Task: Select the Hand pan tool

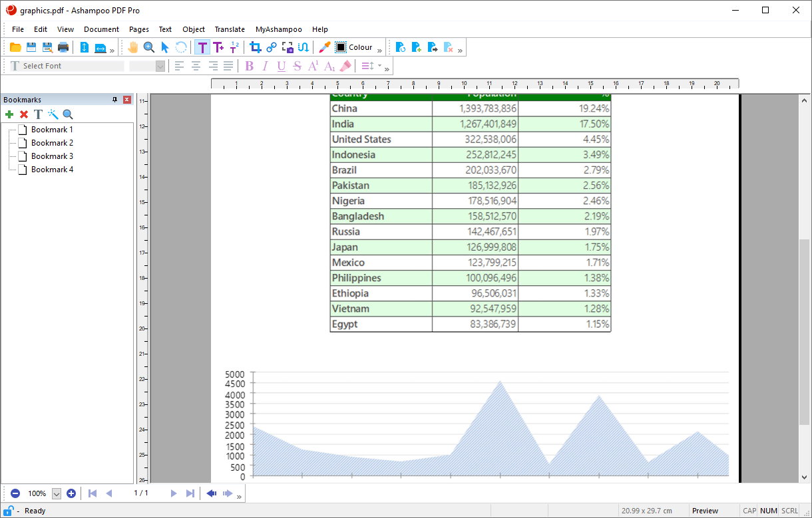Action: 134,47
